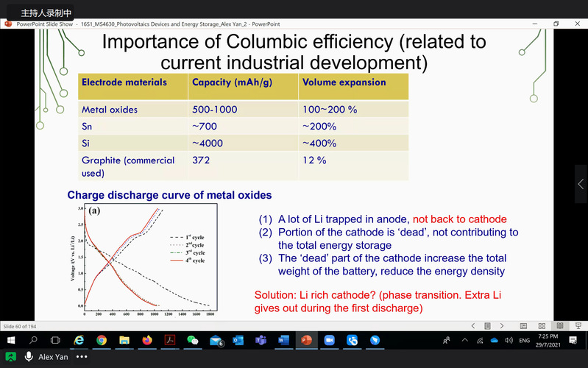Open the Windows Start menu
This screenshot has height=368, width=588.
point(11,340)
